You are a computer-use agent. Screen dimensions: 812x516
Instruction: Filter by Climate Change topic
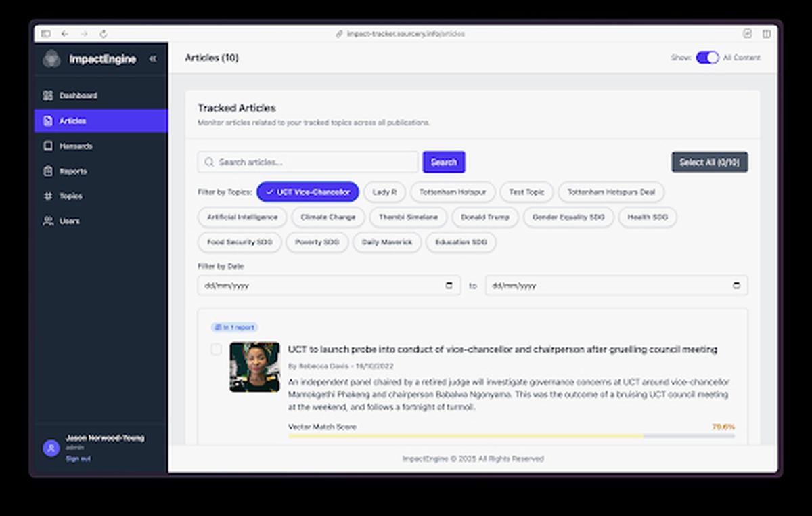pos(328,217)
